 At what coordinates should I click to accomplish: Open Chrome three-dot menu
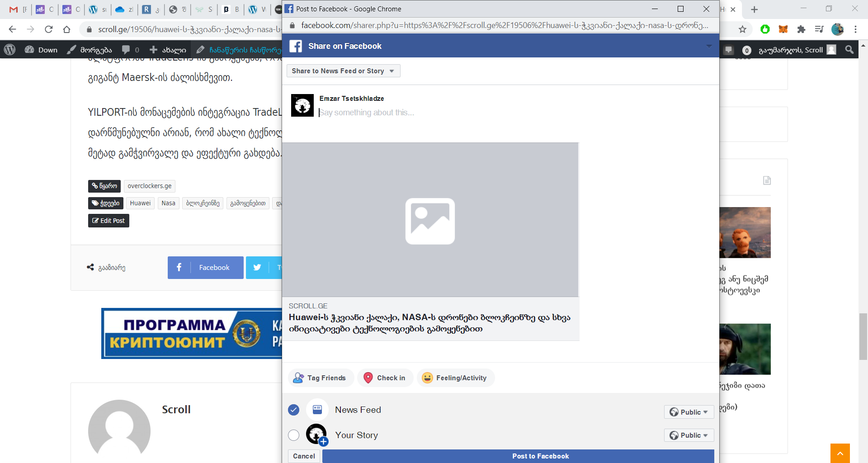click(855, 29)
